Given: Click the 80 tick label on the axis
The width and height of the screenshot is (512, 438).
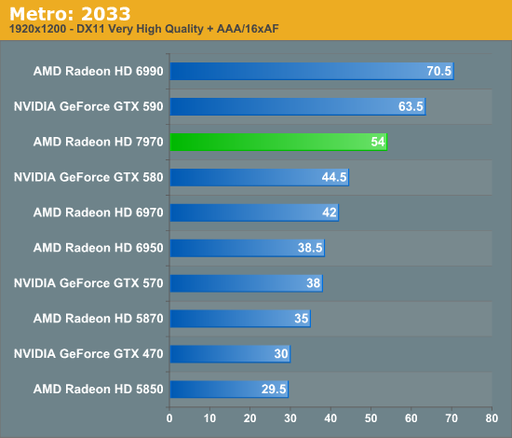Looking at the screenshot, I should coord(492,418).
